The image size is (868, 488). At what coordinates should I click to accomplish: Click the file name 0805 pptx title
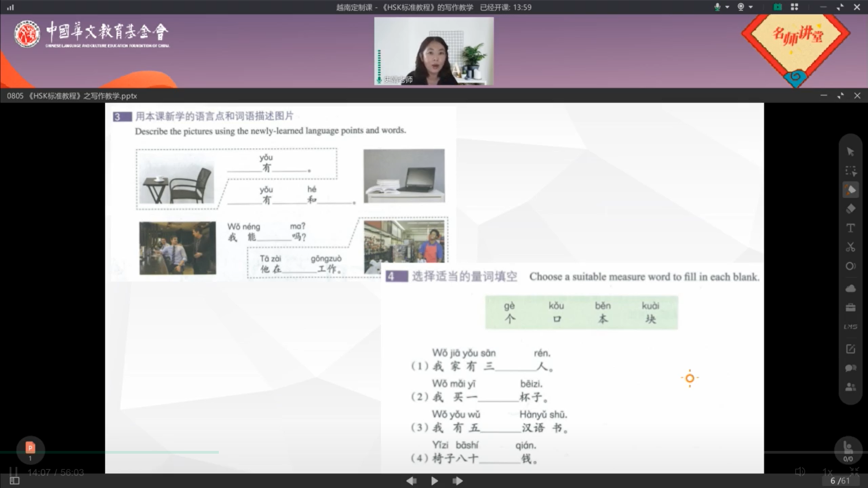[x=72, y=96]
